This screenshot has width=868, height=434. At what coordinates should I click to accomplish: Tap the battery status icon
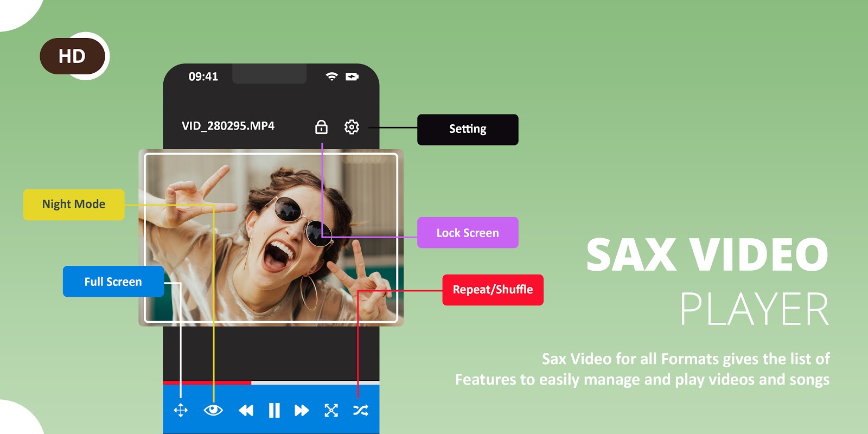(352, 76)
